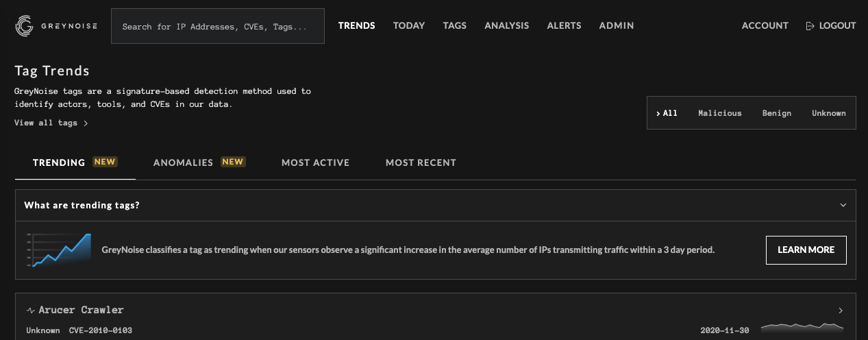Open the Today navigation item
Screen dimensions: 868x340
(409, 26)
